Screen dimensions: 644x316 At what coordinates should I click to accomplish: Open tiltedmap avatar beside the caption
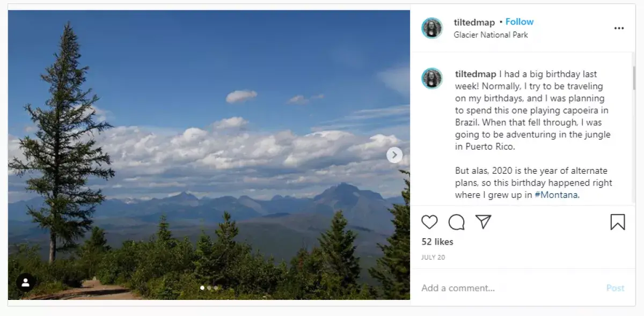tap(432, 78)
